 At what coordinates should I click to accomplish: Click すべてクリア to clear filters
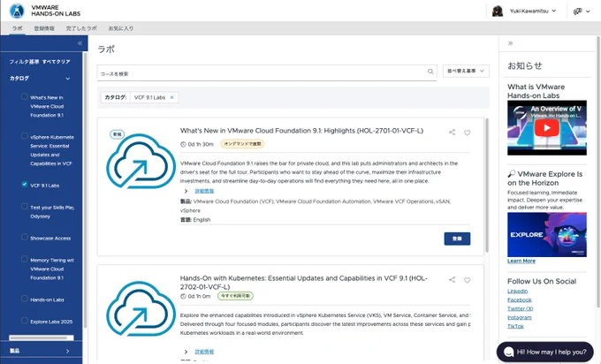pos(57,62)
